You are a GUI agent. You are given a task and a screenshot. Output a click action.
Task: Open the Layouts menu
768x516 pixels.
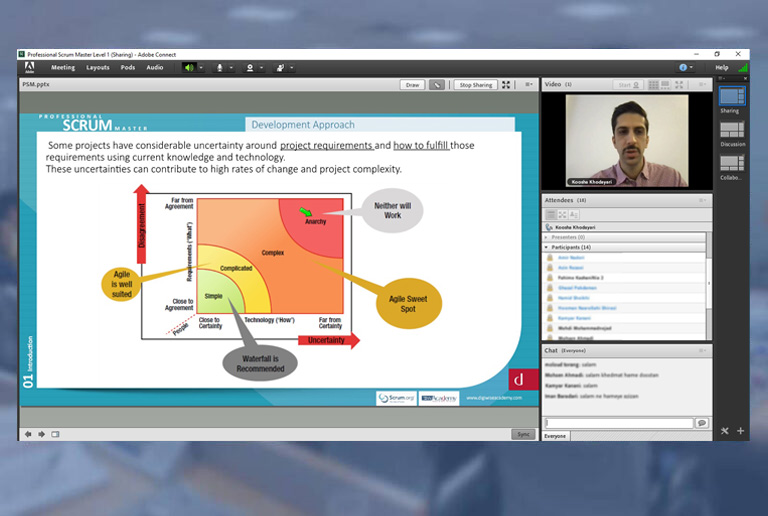click(x=97, y=68)
